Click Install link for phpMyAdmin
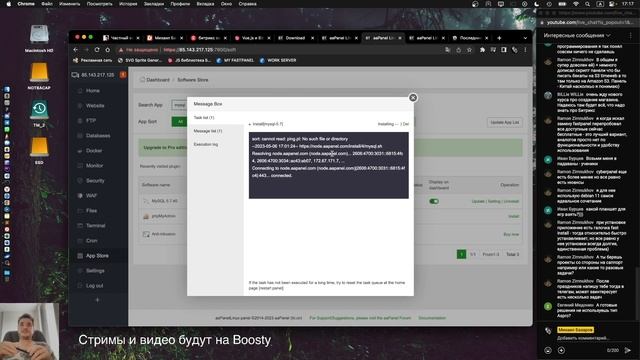 [513, 216]
